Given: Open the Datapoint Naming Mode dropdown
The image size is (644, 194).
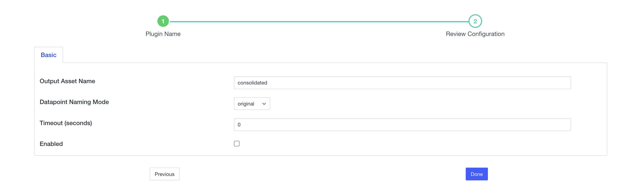Looking at the screenshot, I should point(252,104).
